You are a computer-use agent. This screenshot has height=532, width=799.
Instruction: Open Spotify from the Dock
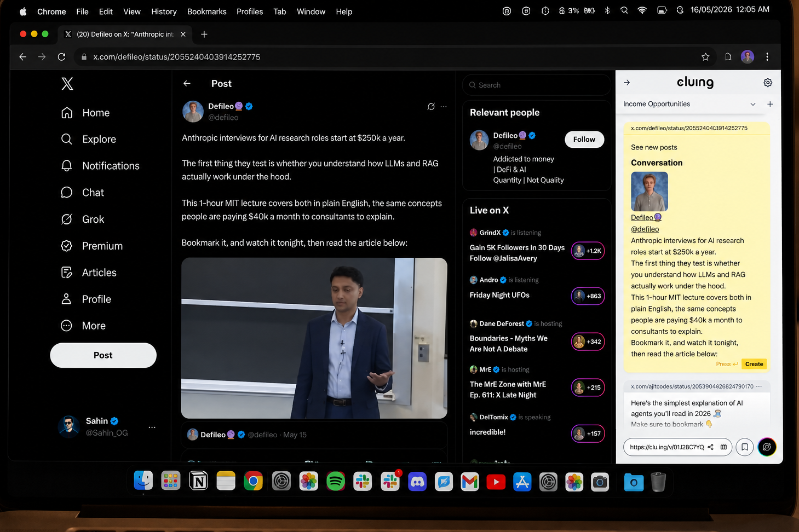336,482
